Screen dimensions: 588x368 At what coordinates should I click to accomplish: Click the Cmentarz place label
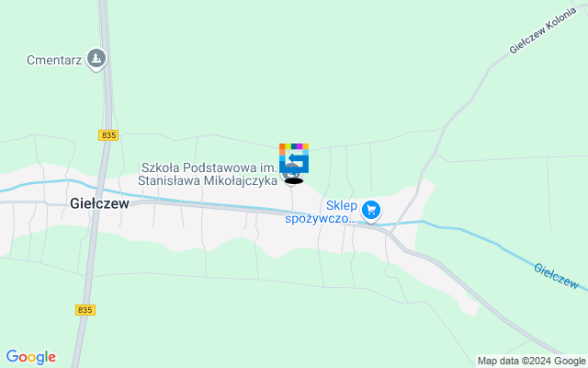point(54,60)
